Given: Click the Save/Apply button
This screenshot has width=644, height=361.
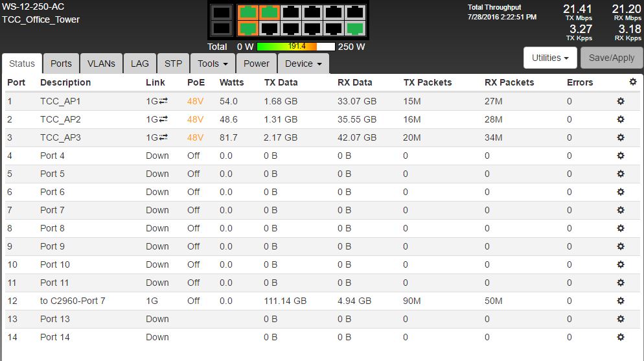Looking at the screenshot, I should click(612, 58).
